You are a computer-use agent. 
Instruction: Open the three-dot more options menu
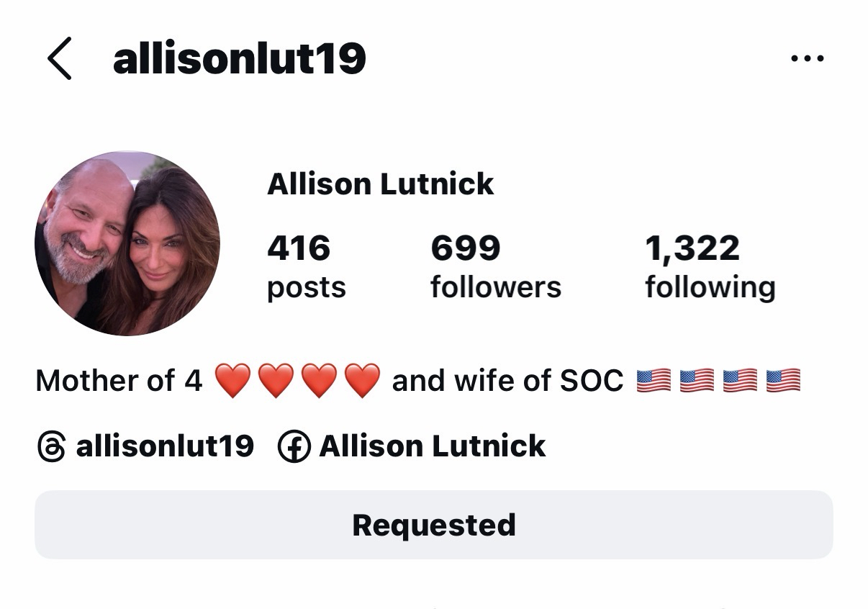[807, 58]
